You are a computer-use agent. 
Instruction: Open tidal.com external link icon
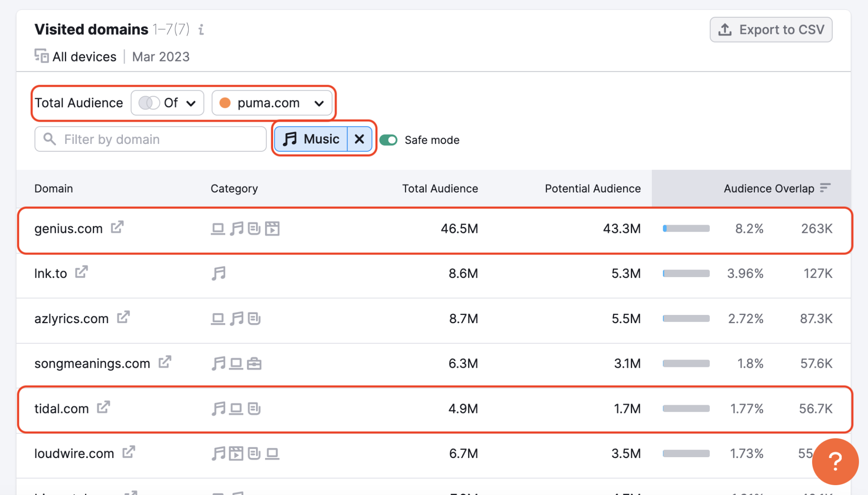pos(103,407)
